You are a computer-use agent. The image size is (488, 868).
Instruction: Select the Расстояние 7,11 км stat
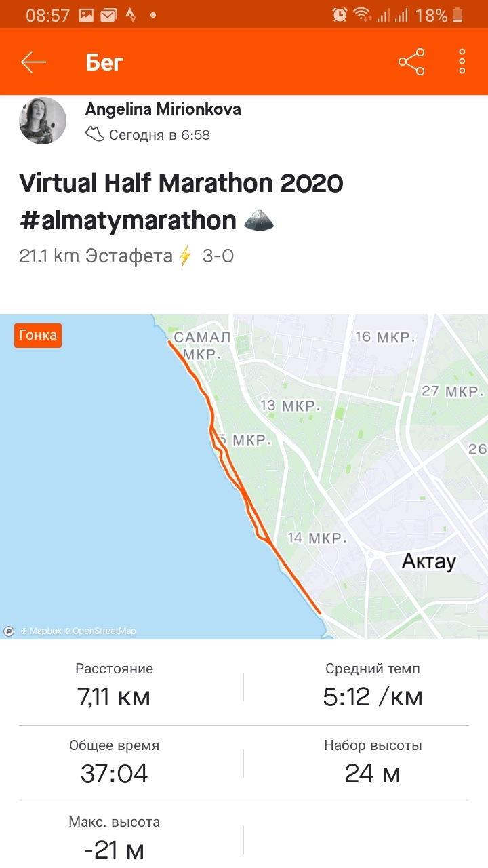114,685
